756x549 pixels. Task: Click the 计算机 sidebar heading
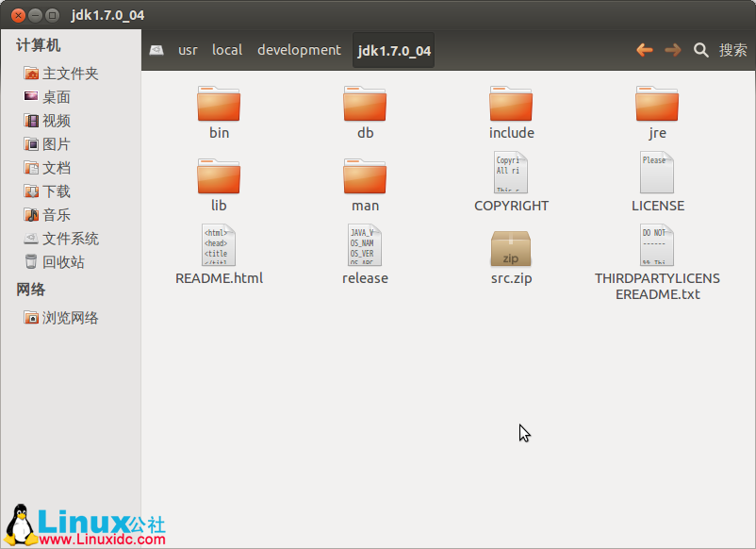click(38, 45)
